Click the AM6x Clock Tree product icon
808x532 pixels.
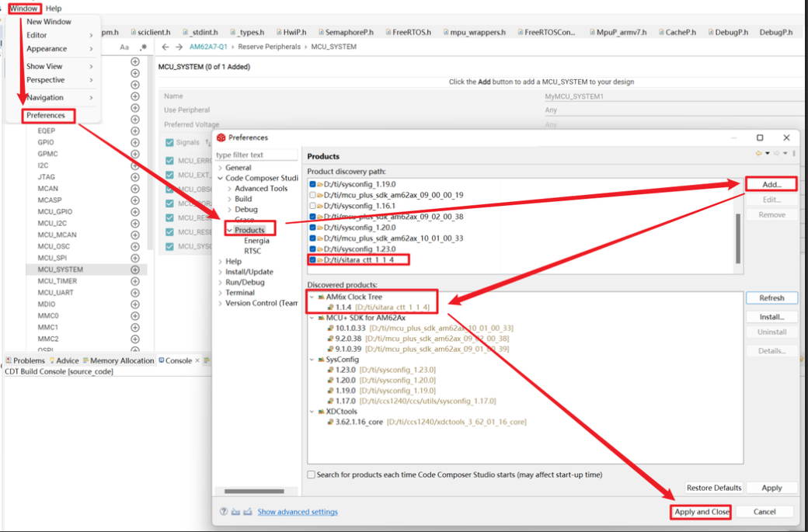321,297
